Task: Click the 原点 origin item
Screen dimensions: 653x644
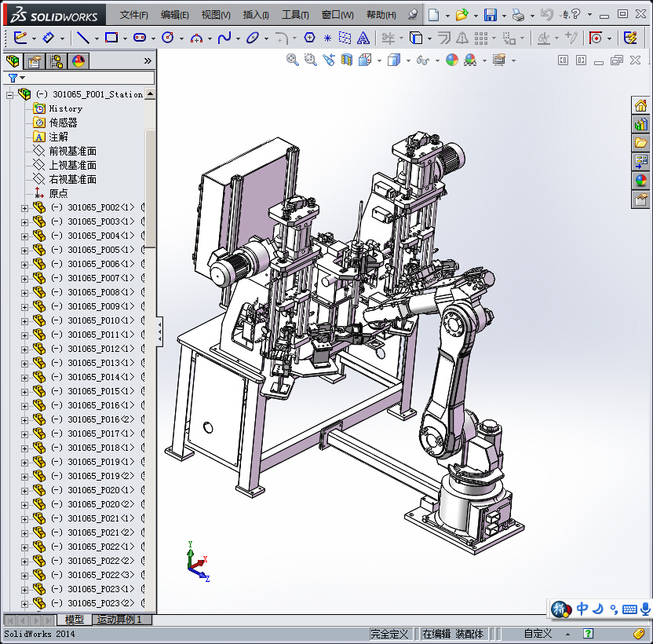Action: tap(58, 193)
